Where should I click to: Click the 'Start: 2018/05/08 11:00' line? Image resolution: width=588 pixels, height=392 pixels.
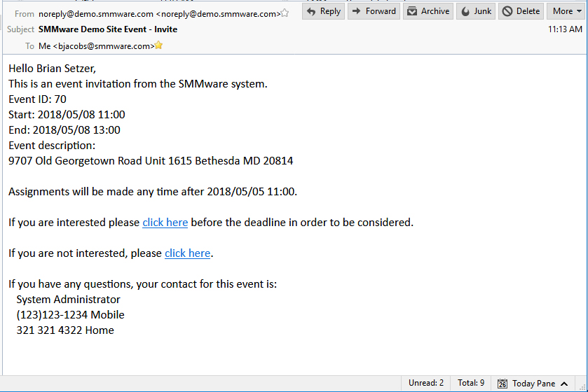pos(67,115)
